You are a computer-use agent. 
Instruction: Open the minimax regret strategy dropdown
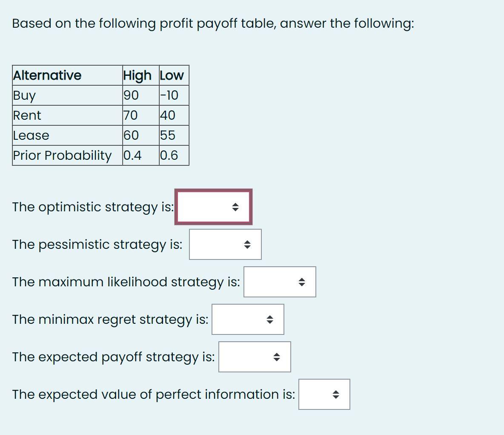click(x=248, y=320)
